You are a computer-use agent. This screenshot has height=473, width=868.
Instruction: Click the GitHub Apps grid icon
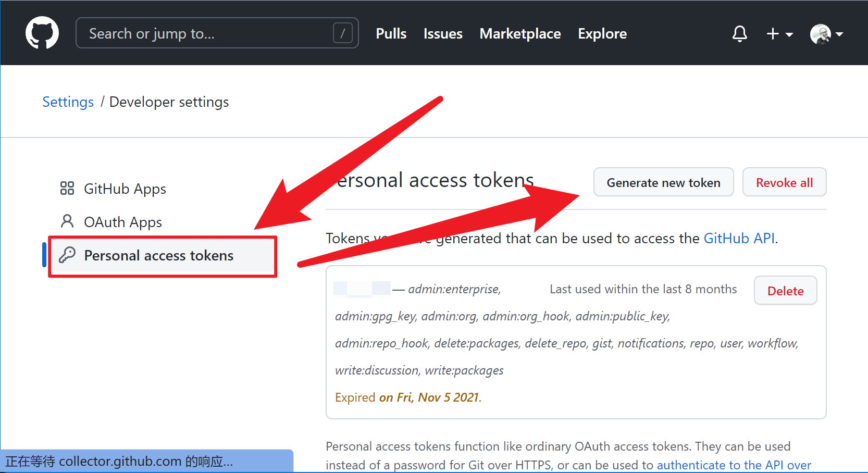(67, 188)
